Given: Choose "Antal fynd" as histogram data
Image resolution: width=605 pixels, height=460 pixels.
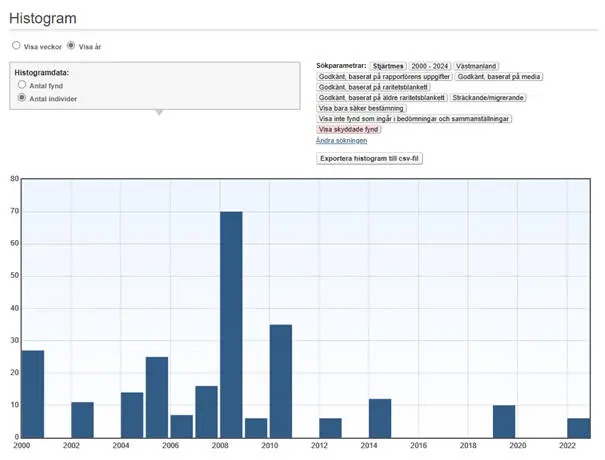Looking at the screenshot, I should 22,86.
